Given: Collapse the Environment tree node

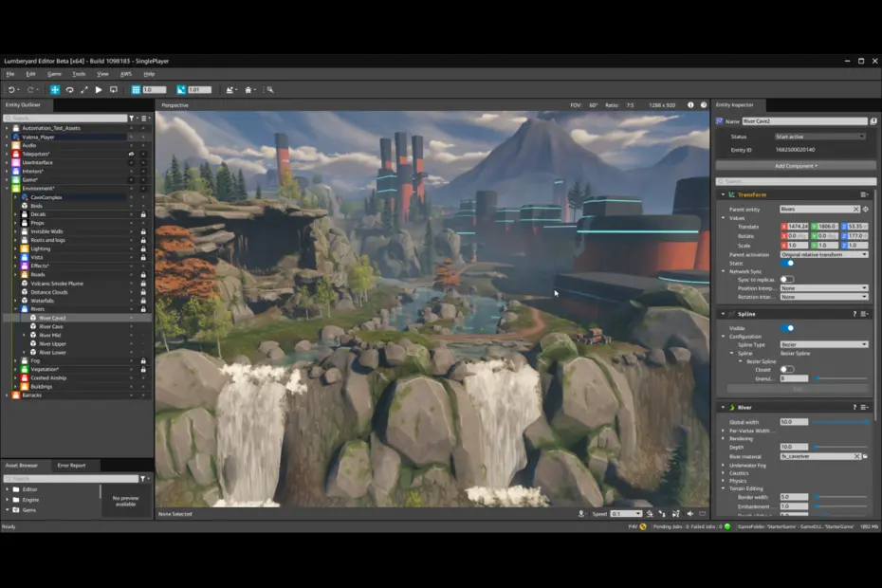Looking at the screenshot, I should (8, 189).
